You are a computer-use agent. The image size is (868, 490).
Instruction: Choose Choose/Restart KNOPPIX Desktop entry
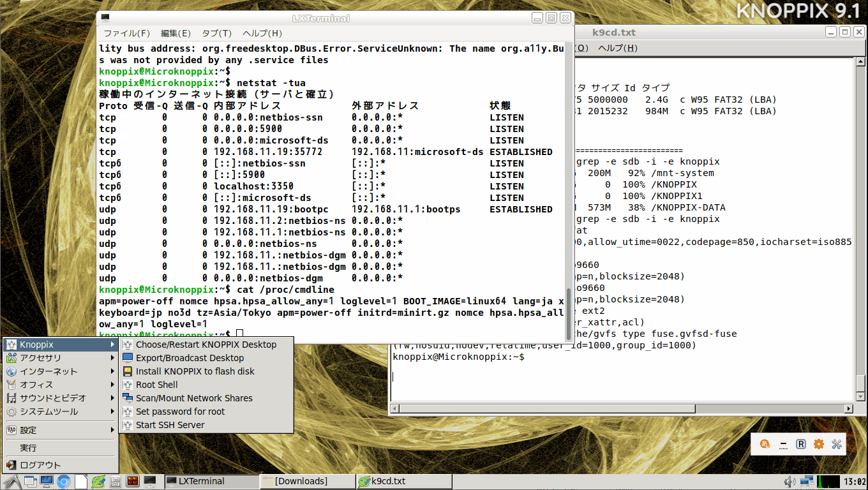[206, 345]
